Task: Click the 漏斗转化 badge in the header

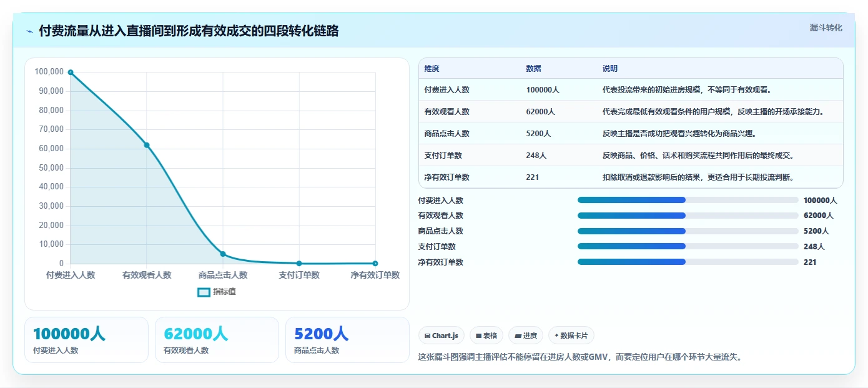Action: coord(826,27)
